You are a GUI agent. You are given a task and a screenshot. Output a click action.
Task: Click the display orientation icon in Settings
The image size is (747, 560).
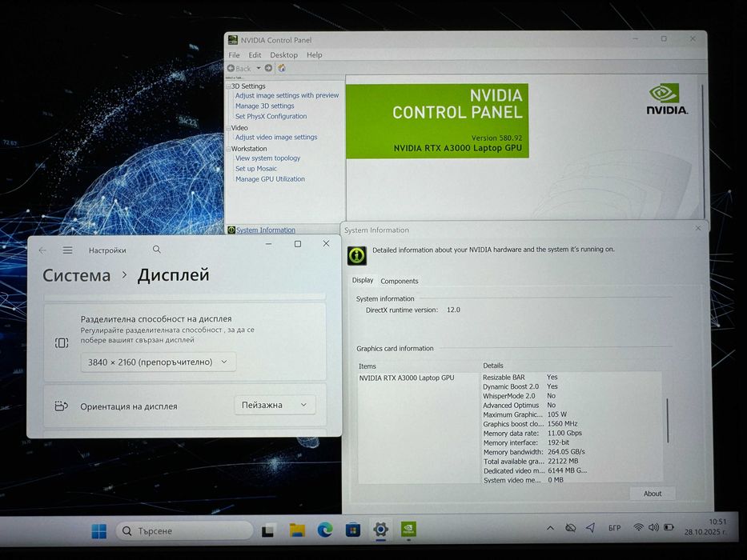[62, 406]
